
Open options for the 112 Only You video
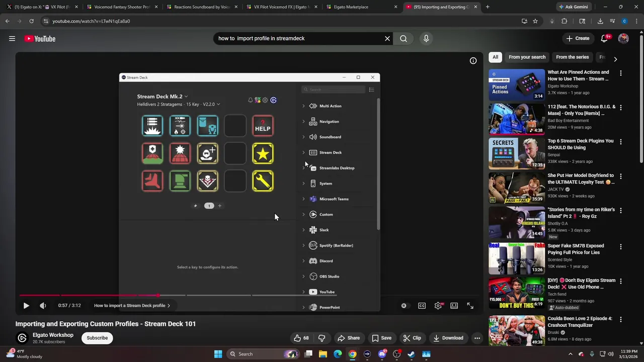[x=620, y=108]
